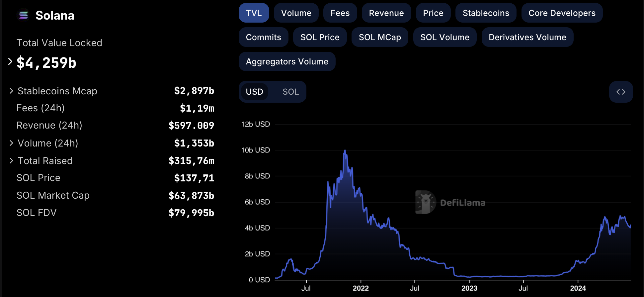Click the 4b USD y-axis label

(x=257, y=228)
